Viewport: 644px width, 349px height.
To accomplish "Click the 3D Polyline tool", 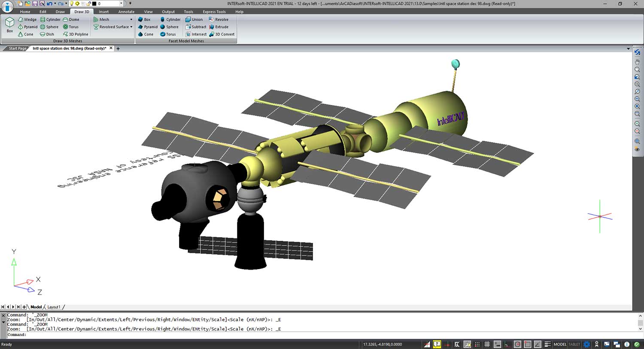I will click(x=76, y=34).
